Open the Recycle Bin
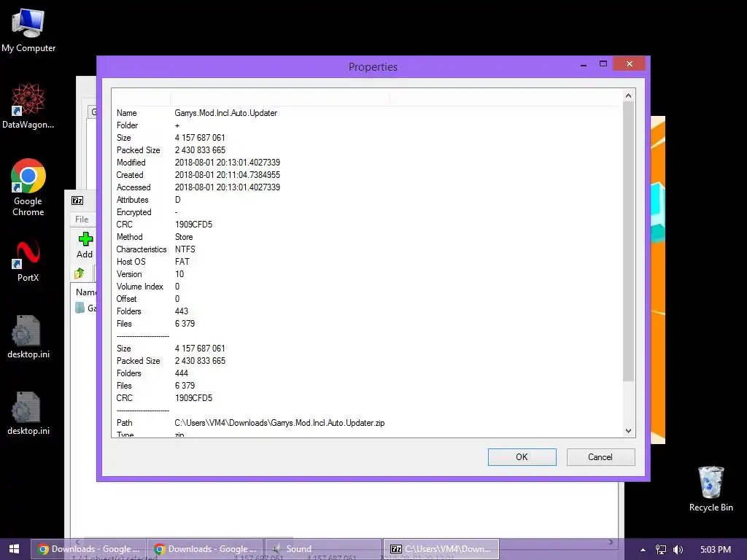The width and height of the screenshot is (747, 560). (x=711, y=489)
